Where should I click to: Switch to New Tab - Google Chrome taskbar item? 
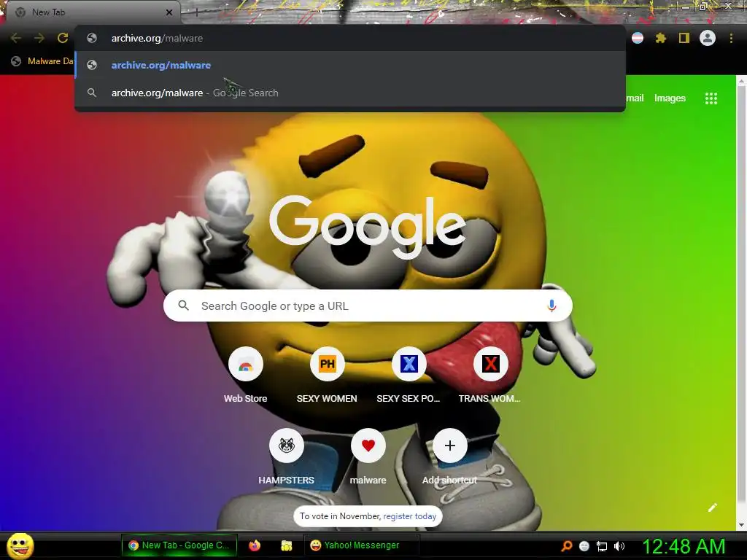pyautogui.click(x=179, y=545)
